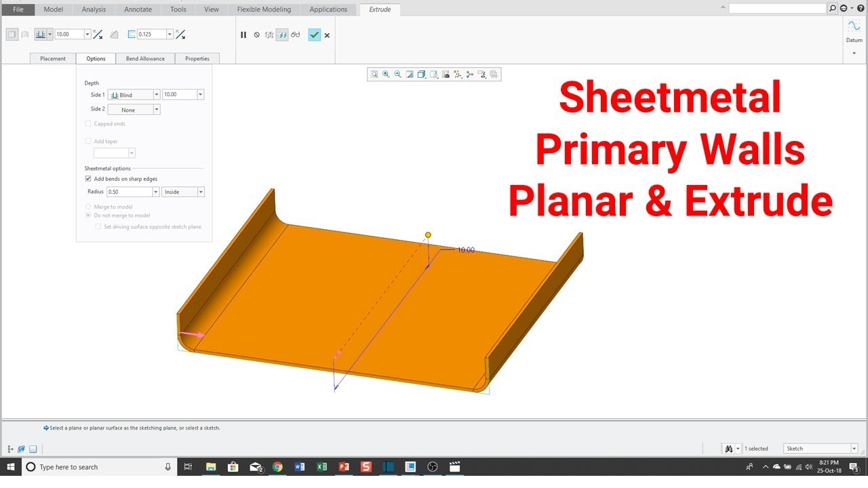Click the command search input field
Viewport: 868px width, 488px height.
(777, 8)
